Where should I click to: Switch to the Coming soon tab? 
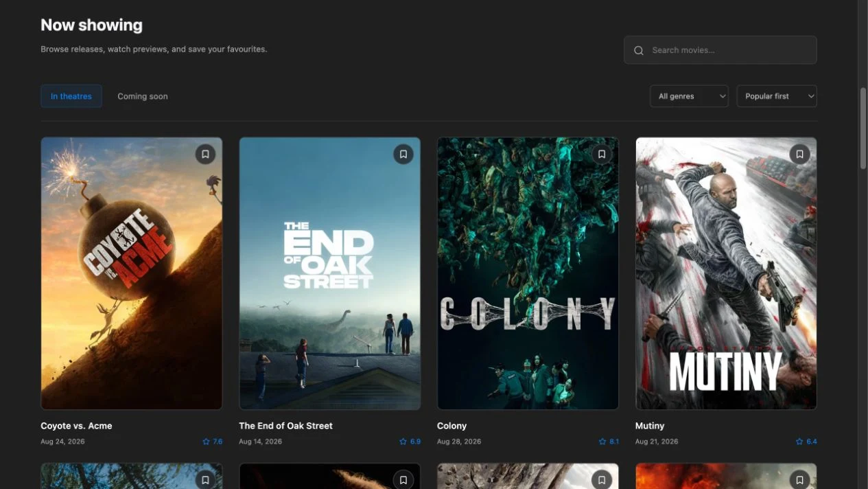143,96
